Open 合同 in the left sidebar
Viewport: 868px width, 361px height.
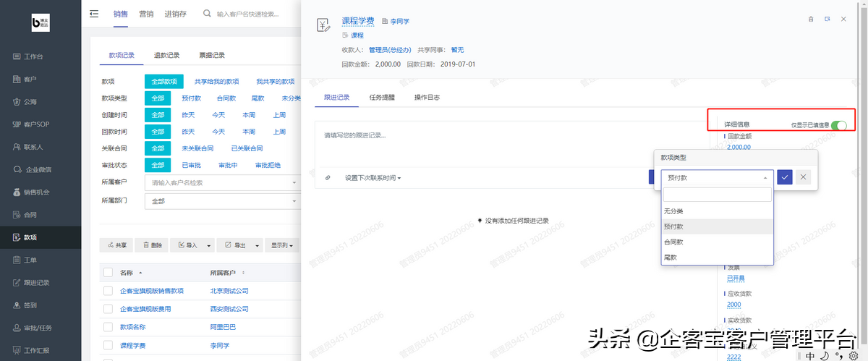[41, 215]
